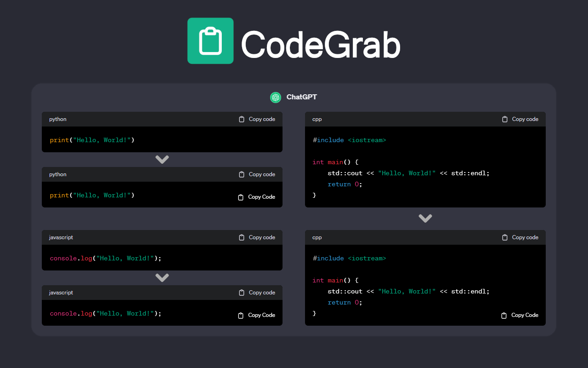Click 'int main() {' in first cpp block

tap(335, 162)
